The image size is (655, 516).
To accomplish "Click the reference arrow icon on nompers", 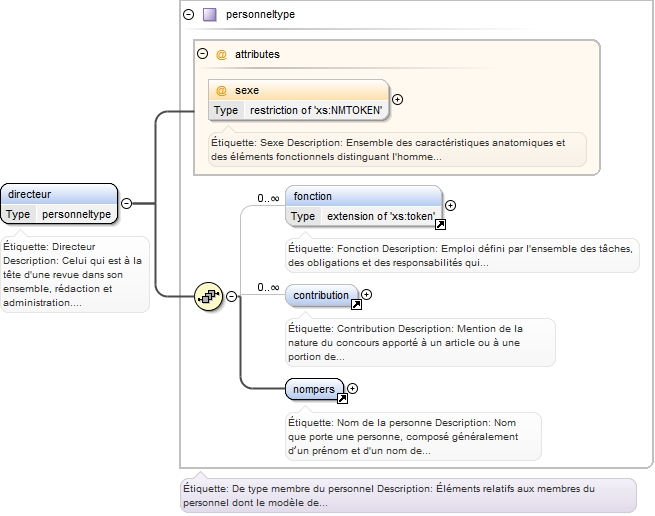I will click(x=341, y=397).
